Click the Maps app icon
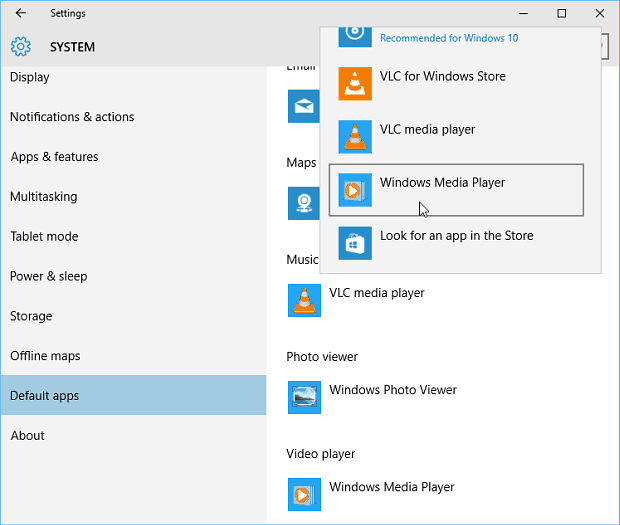Screen dimensions: 620x525 pyautogui.click(x=304, y=203)
